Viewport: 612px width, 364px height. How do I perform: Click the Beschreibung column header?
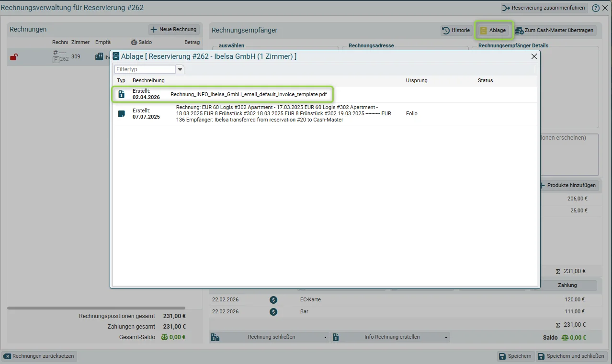click(148, 80)
